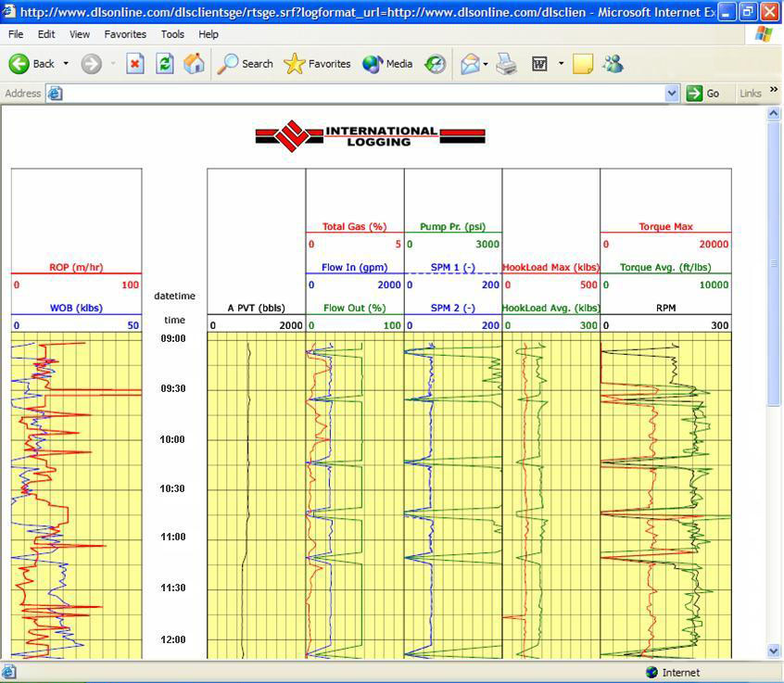Viewport: 784px width, 683px height.
Task: Click the 11:00 time marker
Action: point(173,537)
